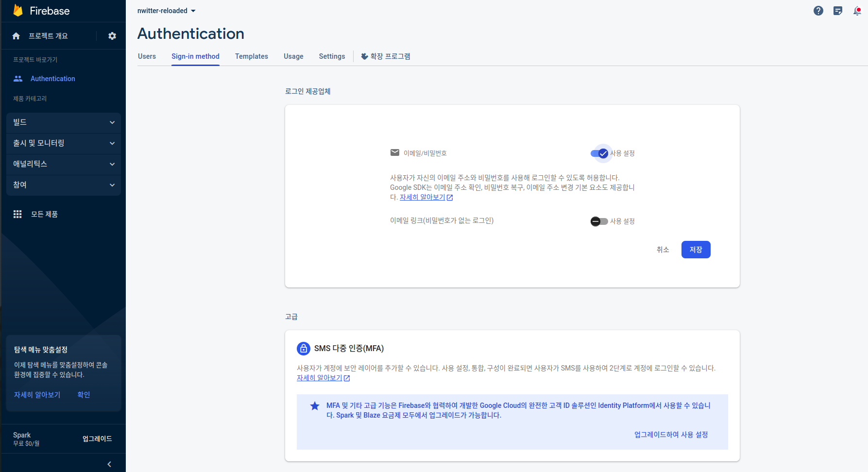Click 확인 in navigation customization card
868x472 pixels.
coord(84,395)
